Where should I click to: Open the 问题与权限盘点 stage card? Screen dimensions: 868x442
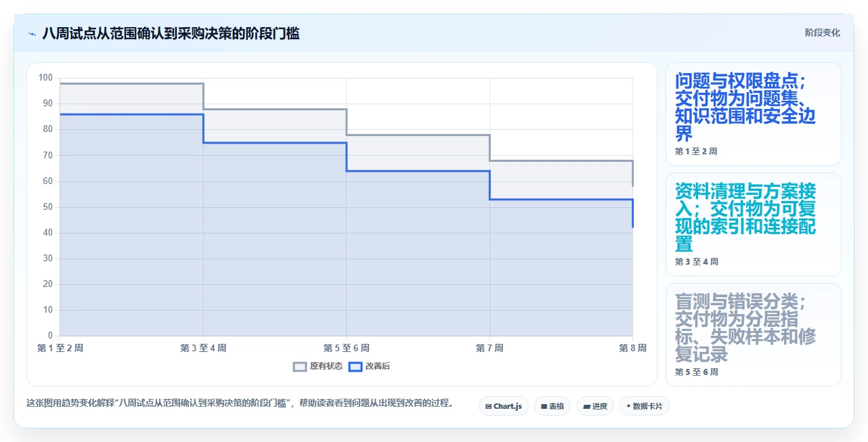(753, 114)
